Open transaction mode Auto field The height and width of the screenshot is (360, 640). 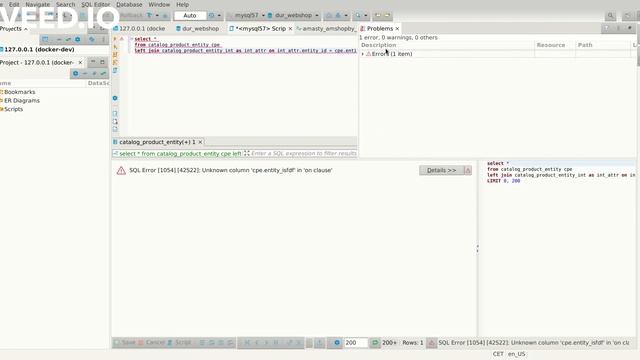[x=190, y=16]
